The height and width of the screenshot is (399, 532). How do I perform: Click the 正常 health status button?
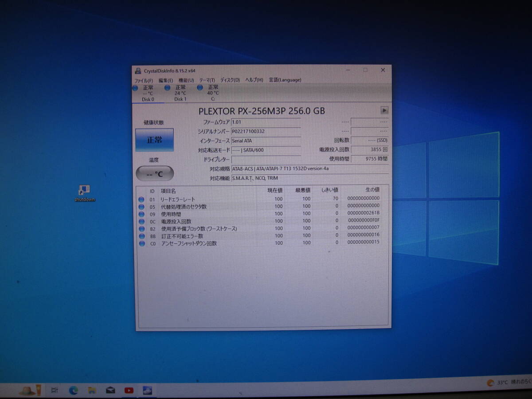(154, 140)
